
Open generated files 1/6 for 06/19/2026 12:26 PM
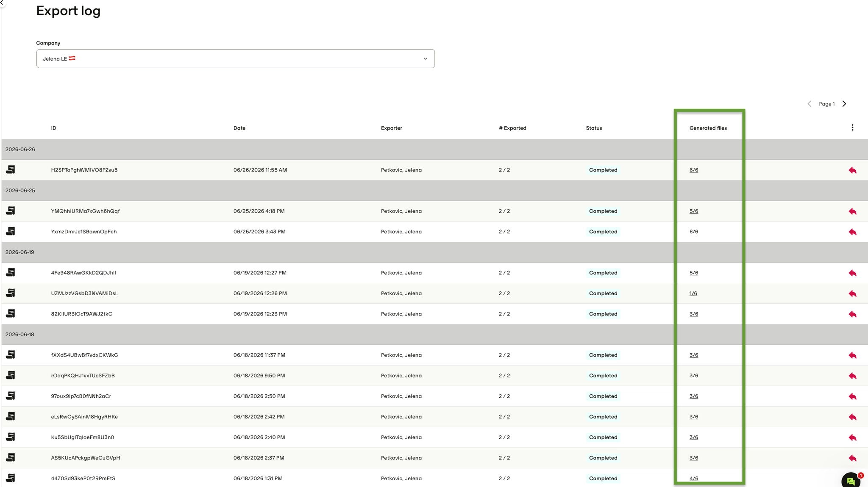693,293
